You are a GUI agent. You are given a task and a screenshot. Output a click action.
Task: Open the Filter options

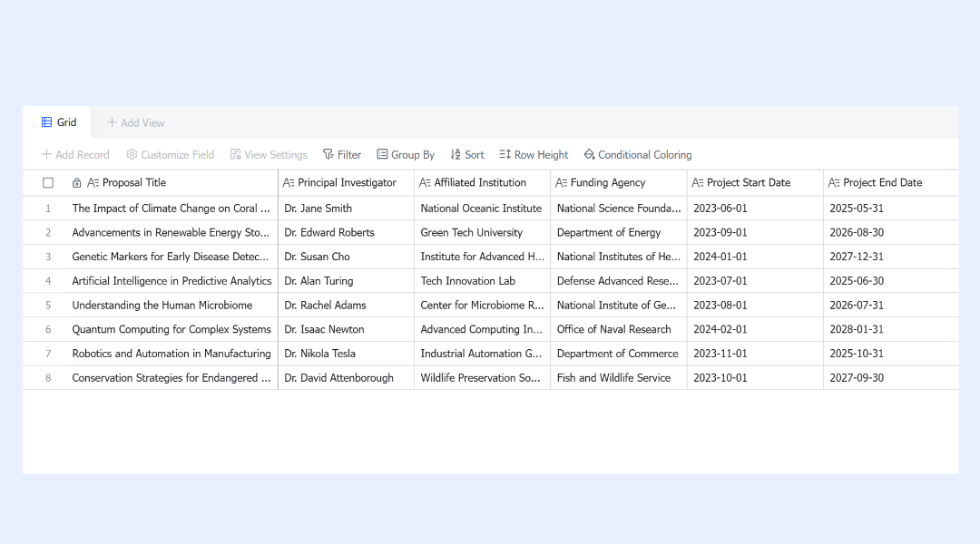pos(342,154)
